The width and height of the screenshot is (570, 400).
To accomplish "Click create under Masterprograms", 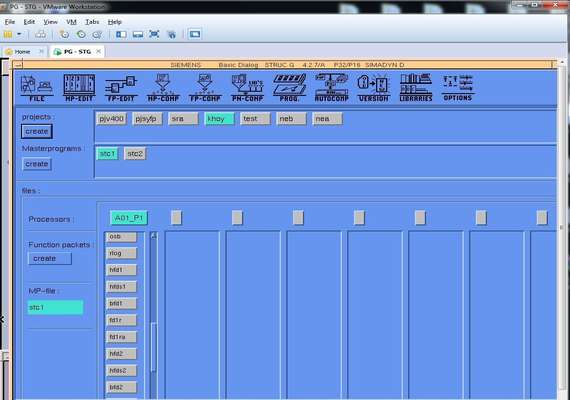I will (x=37, y=164).
